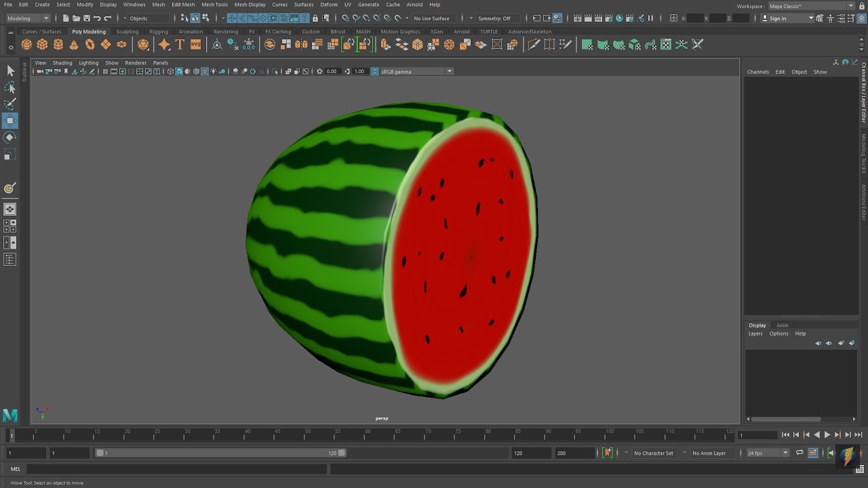The height and width of the screenshot is (488, 868).
Task: Create a polygon disc from the shelf
Action: click(121, 45)
